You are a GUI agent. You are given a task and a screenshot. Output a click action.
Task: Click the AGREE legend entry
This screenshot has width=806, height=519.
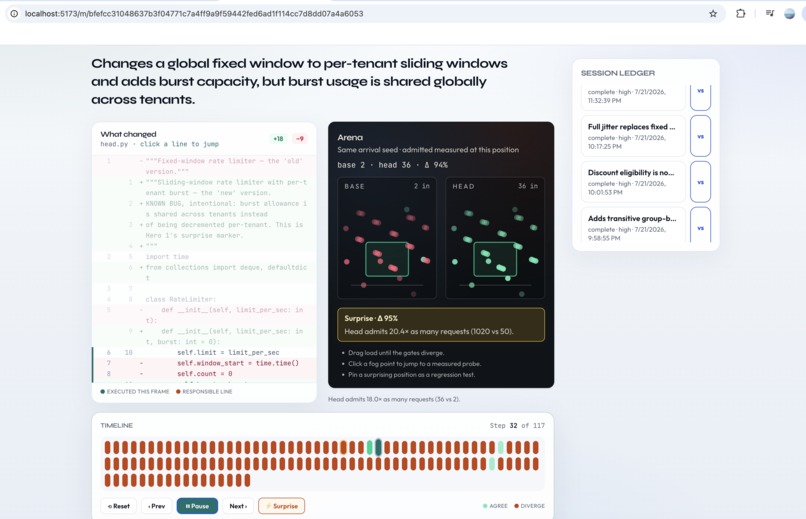click(x=495, y=506)
